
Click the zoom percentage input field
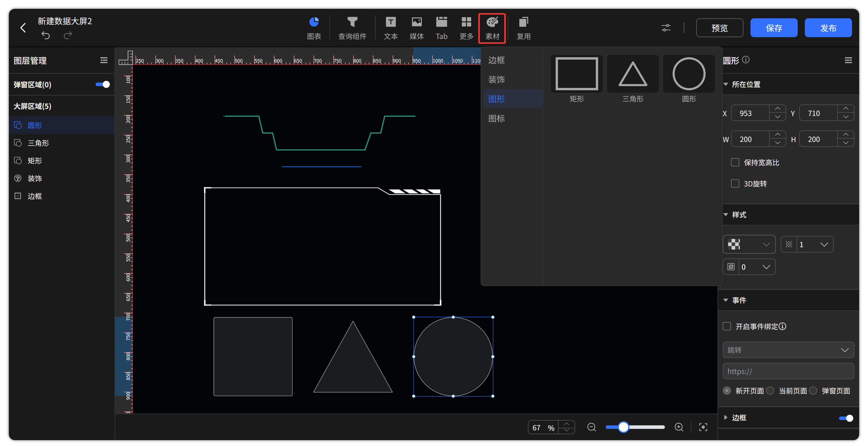543,427
